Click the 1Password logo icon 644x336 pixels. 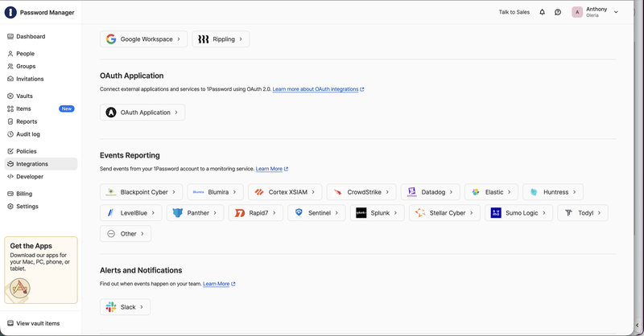pos(10,12)
